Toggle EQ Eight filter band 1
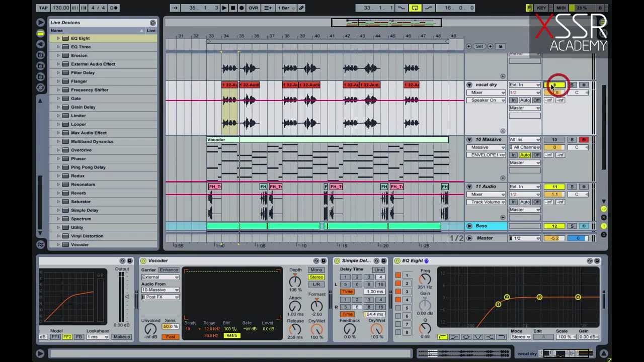Screen dimensions: 644x362 point(398,276)
